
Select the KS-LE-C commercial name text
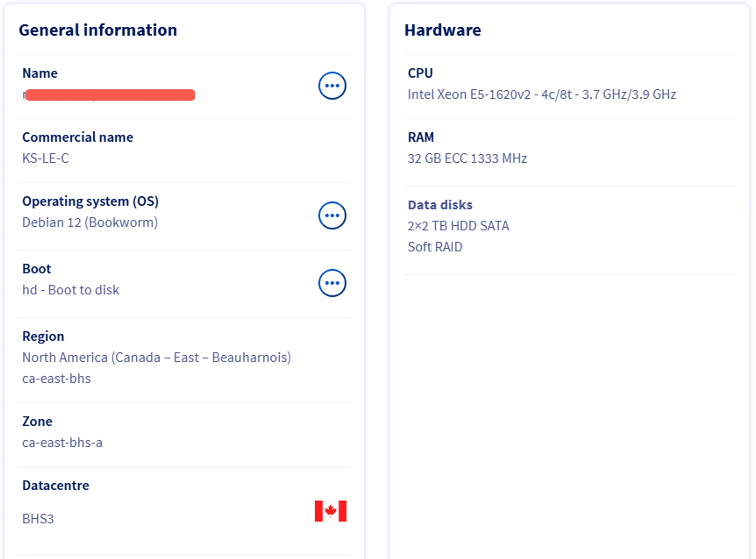46,158
